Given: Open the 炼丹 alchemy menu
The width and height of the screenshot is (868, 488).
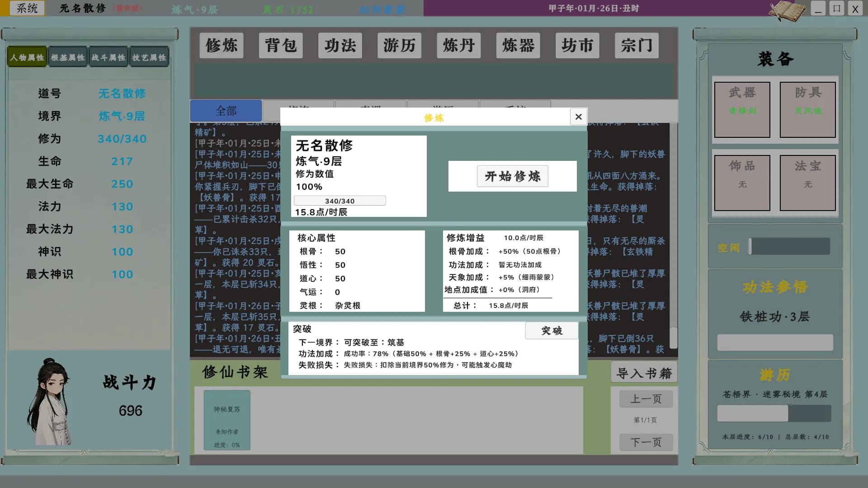Looking at the screenshot, I should coord(459,45).
